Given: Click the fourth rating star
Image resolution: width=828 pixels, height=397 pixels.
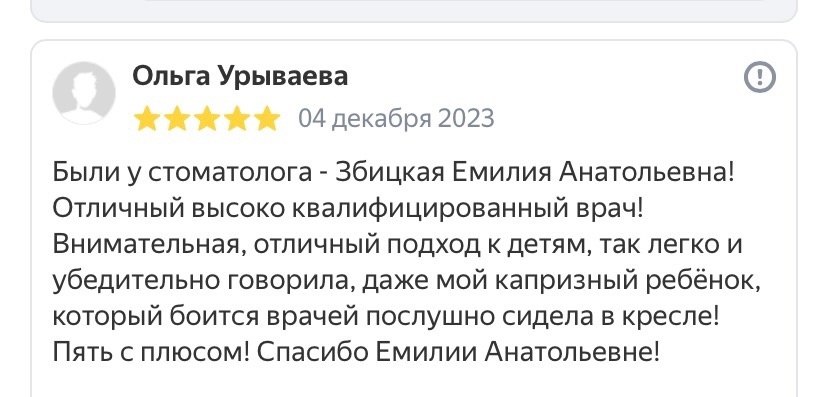Looking at the screenshot, I should (237, 118).
